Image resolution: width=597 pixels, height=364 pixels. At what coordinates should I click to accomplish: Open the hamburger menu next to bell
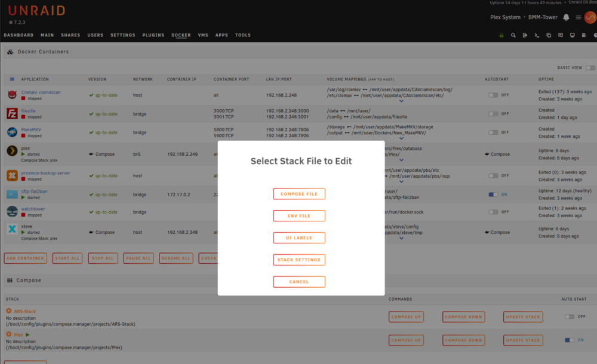pyautogui.click(x=578, y=17)
